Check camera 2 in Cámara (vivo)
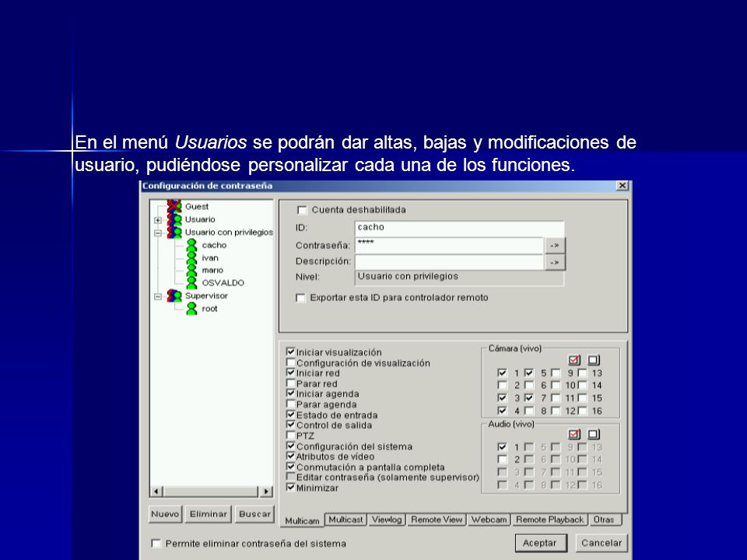This screenshot has width=747, height=560. click(x=502, y=385)
